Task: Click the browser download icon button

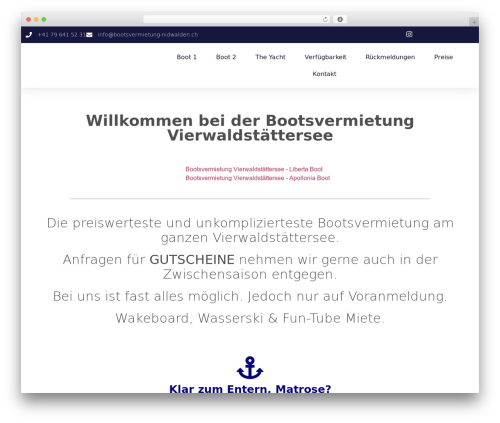Action: coord(340,19)
